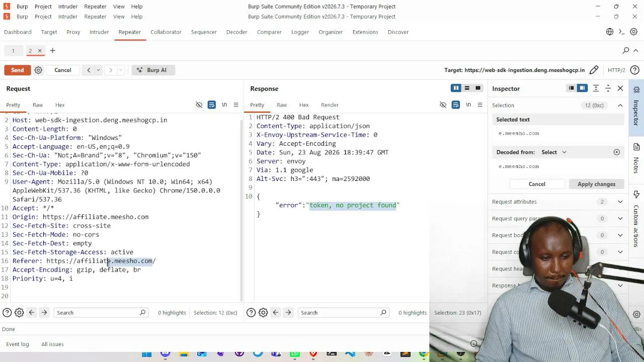Screen dimensions: 644x362
Task: Switch to combined tabbed request/response layout
Action: pyautogui.click(x=478, y=88)
